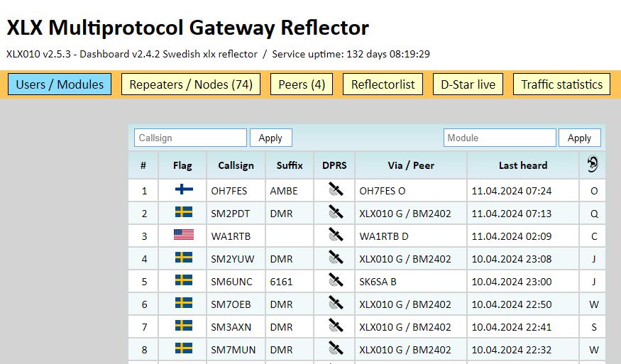View the Traffic statistics tab
This screenshot has width=621, height=364.
(x=561, y=84)
